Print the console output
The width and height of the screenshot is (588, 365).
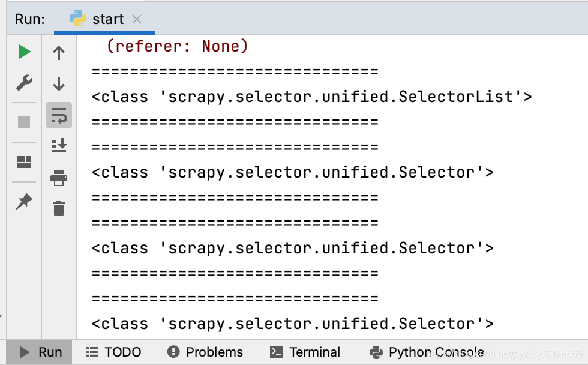[59, 178]
